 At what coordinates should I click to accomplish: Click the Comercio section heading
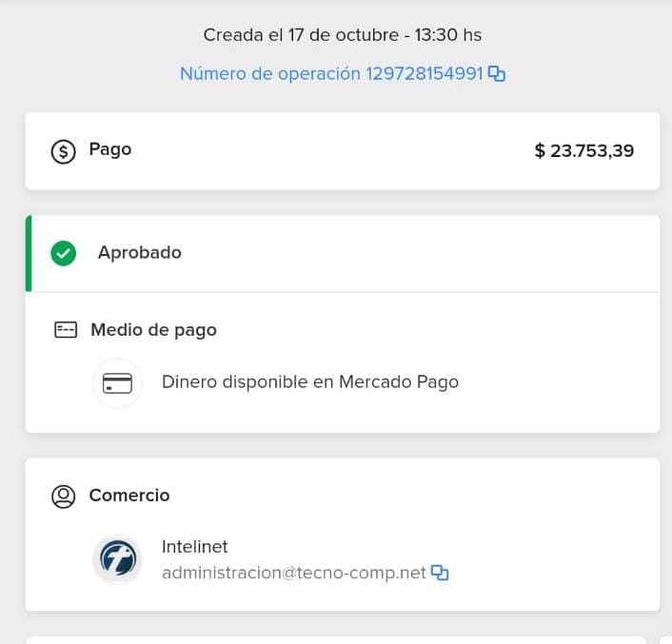128,496
